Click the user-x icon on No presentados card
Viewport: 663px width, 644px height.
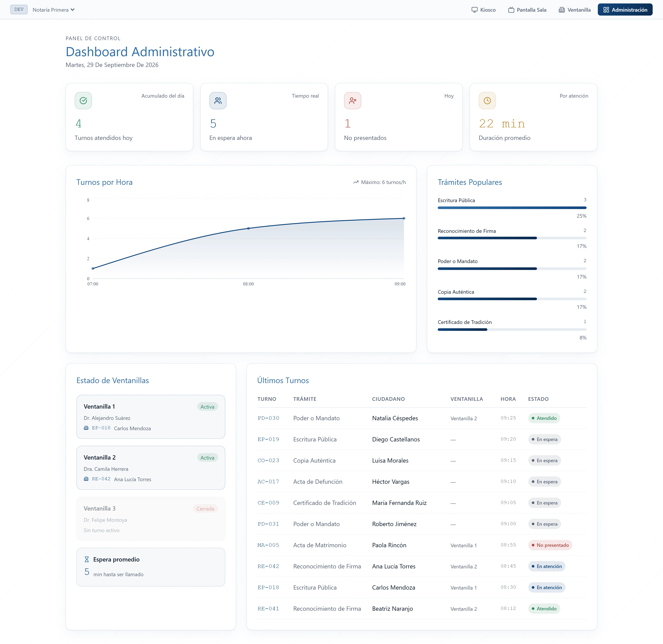(352, 100)
